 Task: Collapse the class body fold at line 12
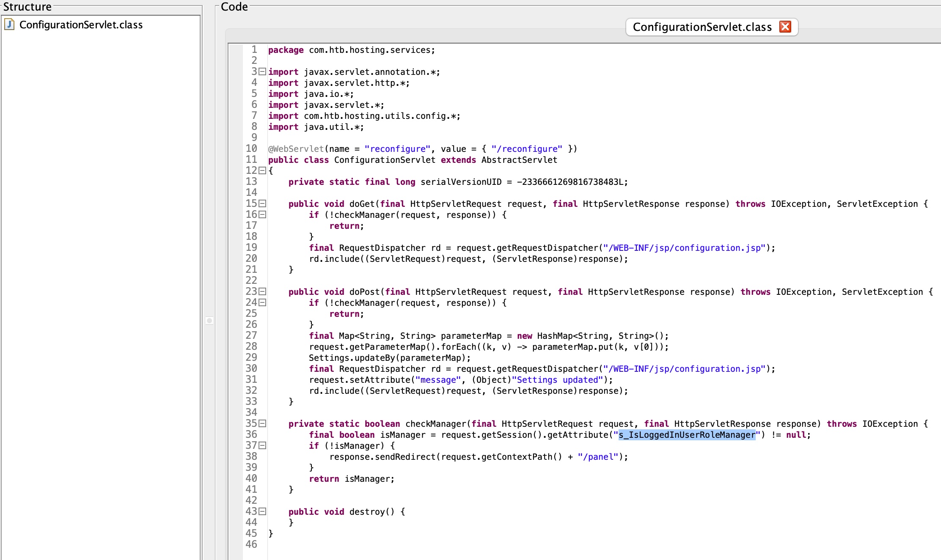pyautogui.click(x=262, y=170)
